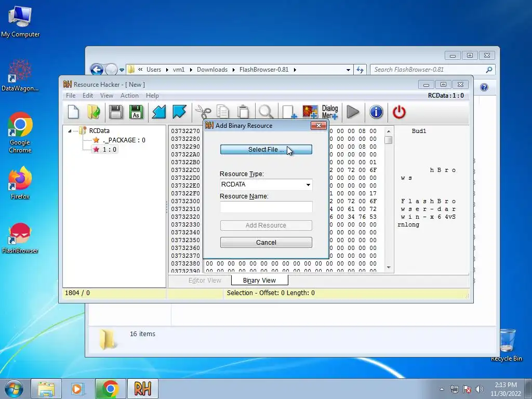Click the system tray volume speaker icon
This screenshot has height=399, width=532.
pyautogui.click(x=479, y=389)
